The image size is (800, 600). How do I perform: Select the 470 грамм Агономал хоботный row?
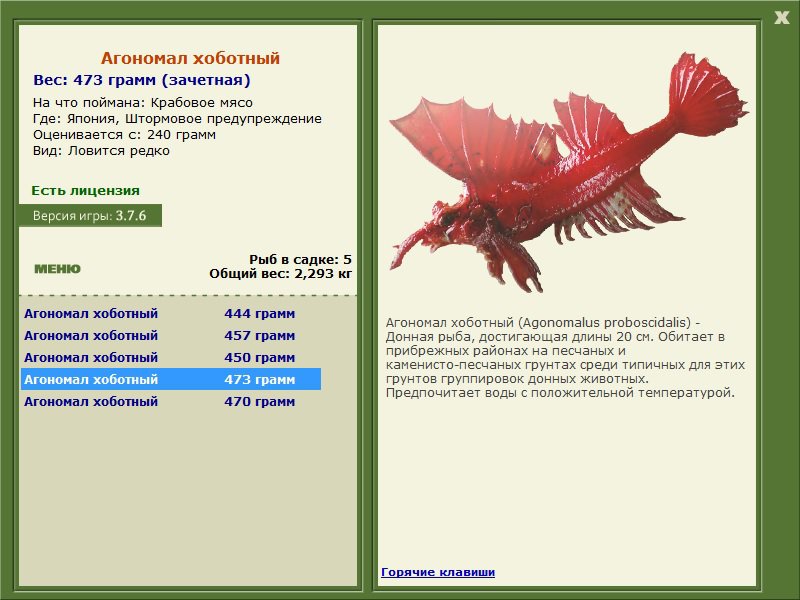point(171,402)
